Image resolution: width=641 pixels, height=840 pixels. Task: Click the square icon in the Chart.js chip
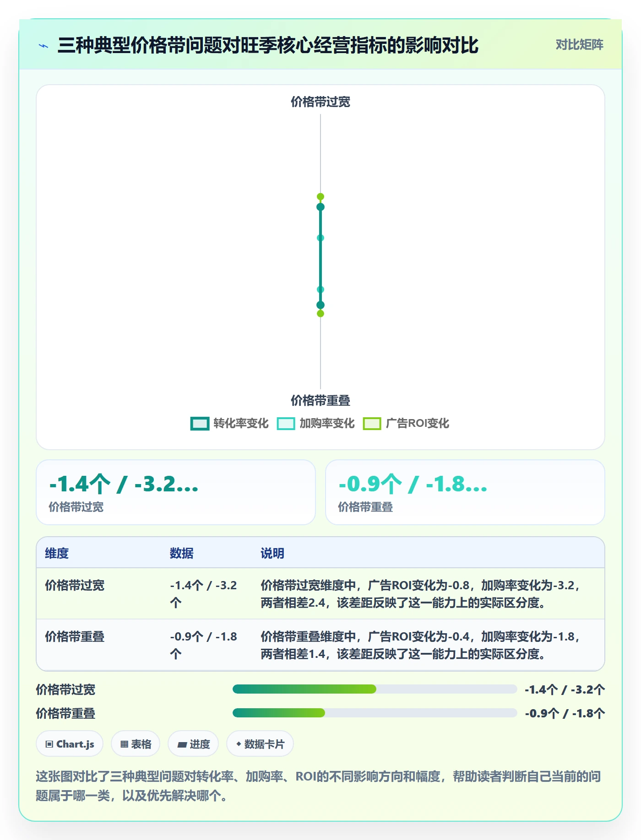49,744
